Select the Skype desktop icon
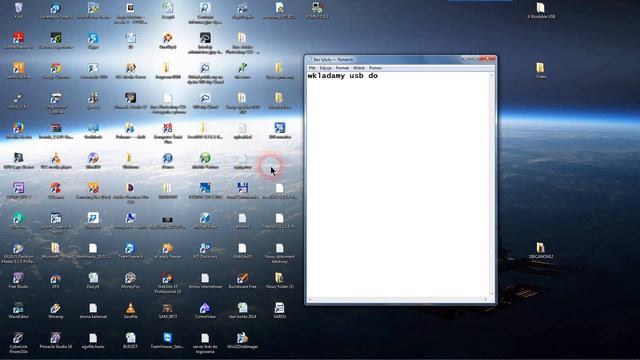 [93, 41]
